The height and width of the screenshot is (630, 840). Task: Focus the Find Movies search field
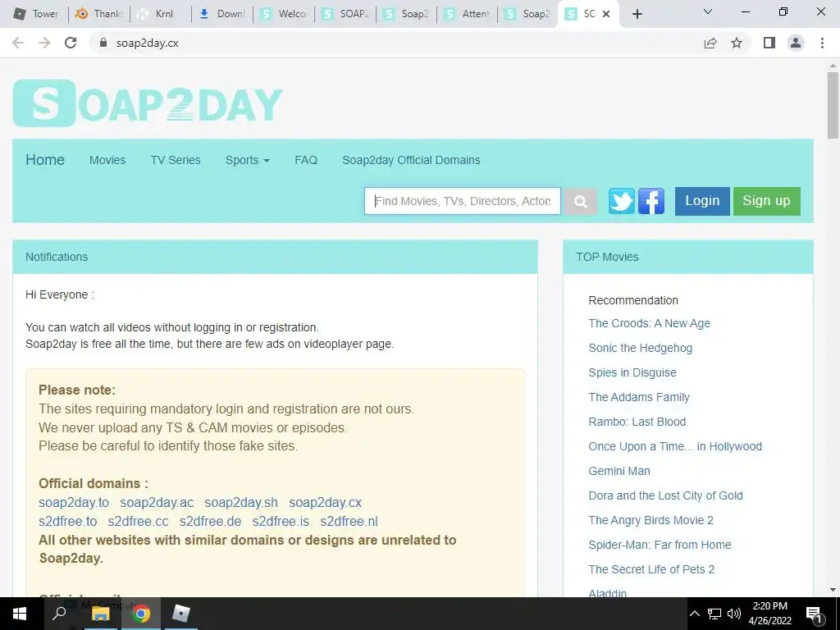(x=463, y=201)
